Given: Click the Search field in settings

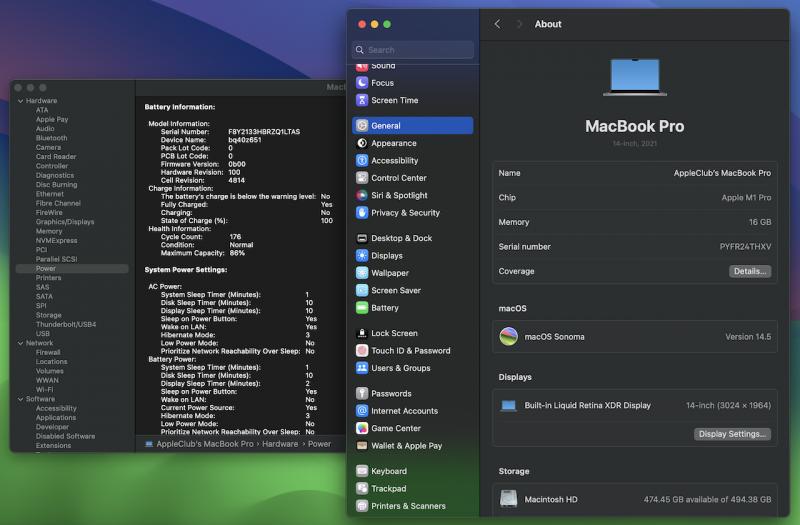Looking at the screenshot, I should pyautogui.click(x=413, y=50).
